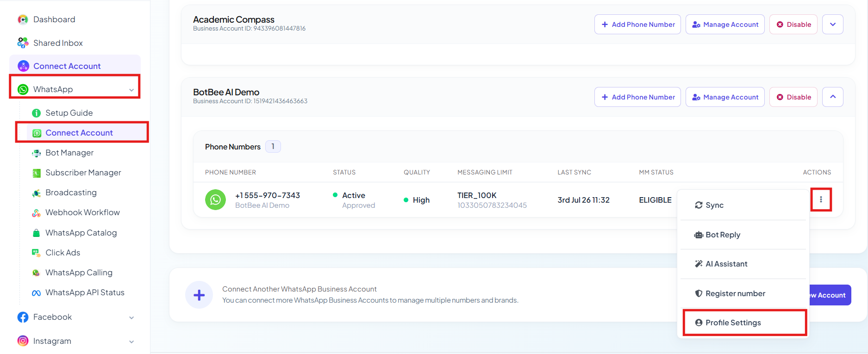Collapse the BotBee AI Demo account panel
This screenshot has height=354, width=868.
[x=832, y=97]
